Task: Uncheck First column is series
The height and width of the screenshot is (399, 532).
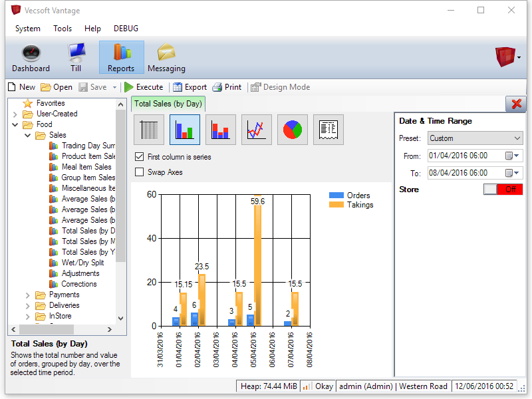Action: tap(139, 157)
